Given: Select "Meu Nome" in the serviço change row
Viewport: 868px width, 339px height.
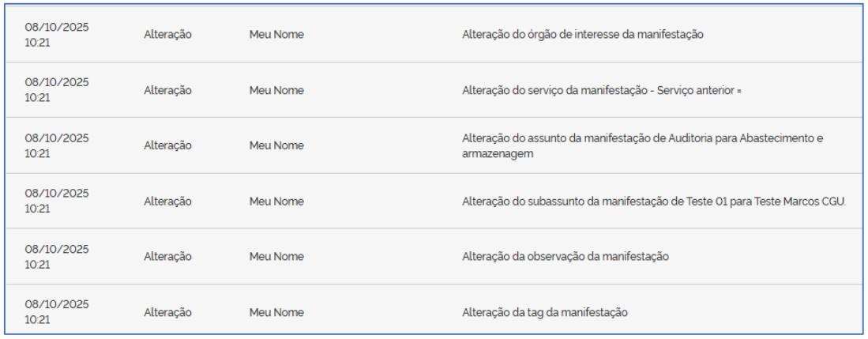Looking at the screenshot, I should point(276,90).
